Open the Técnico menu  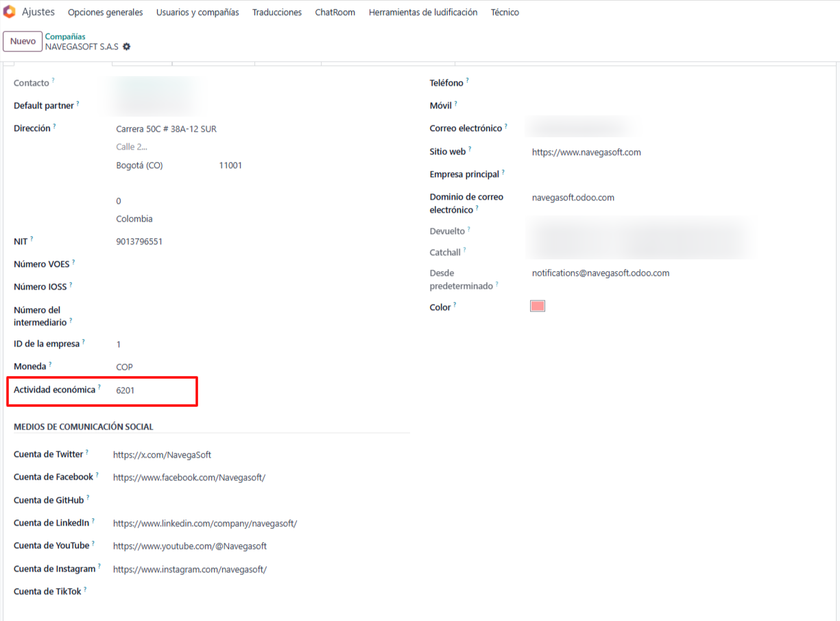tap(505, 12)
